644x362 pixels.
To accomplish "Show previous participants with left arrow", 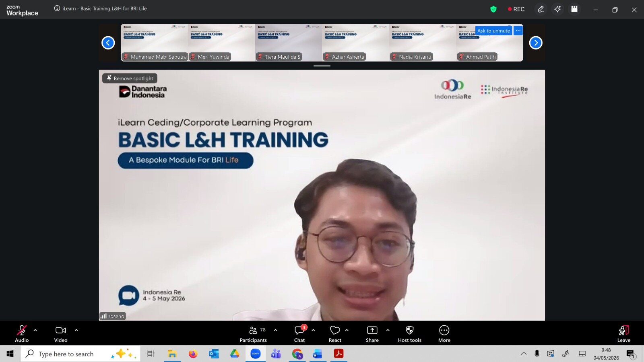I will pyautogui.click(x=108, y=43).
